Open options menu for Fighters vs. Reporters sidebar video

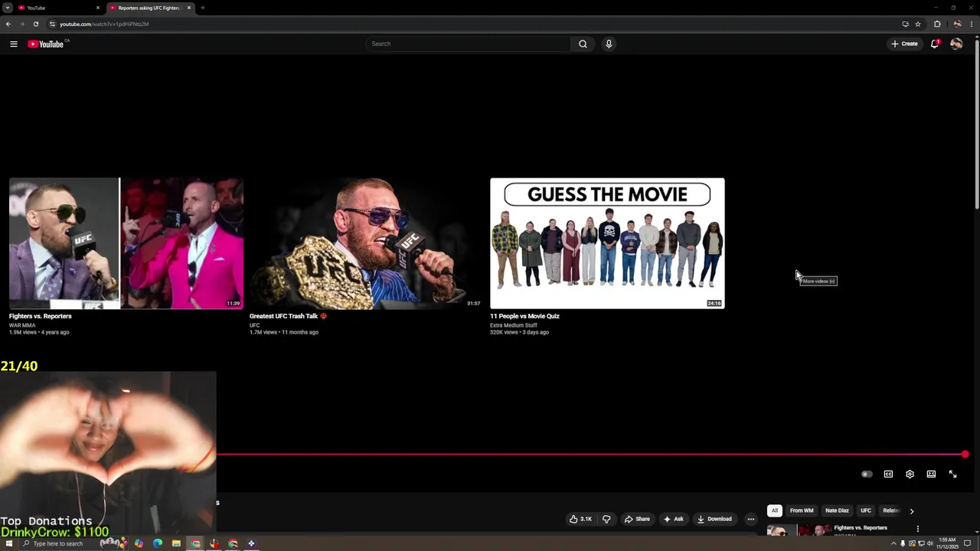(917, 529)
